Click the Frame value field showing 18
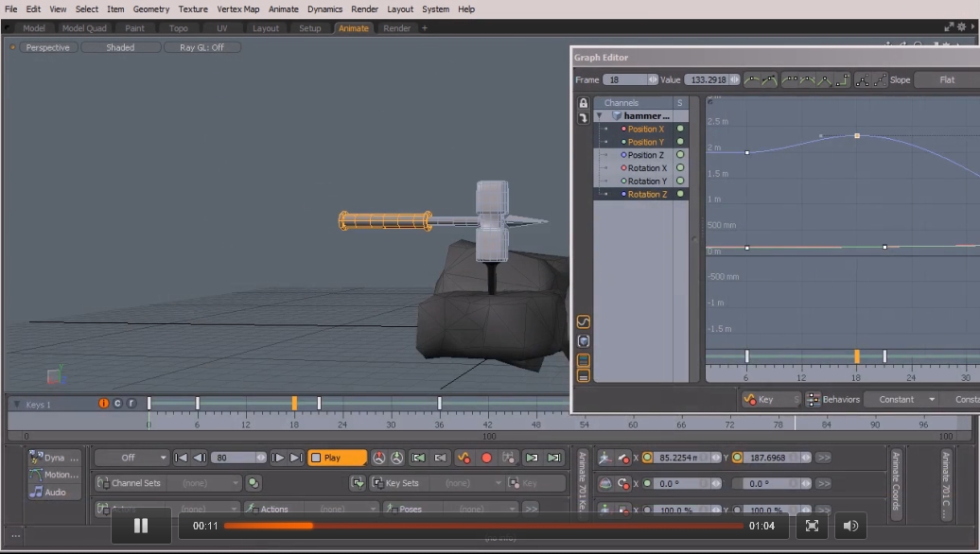The image size is (980, 554). click(630, 80)
